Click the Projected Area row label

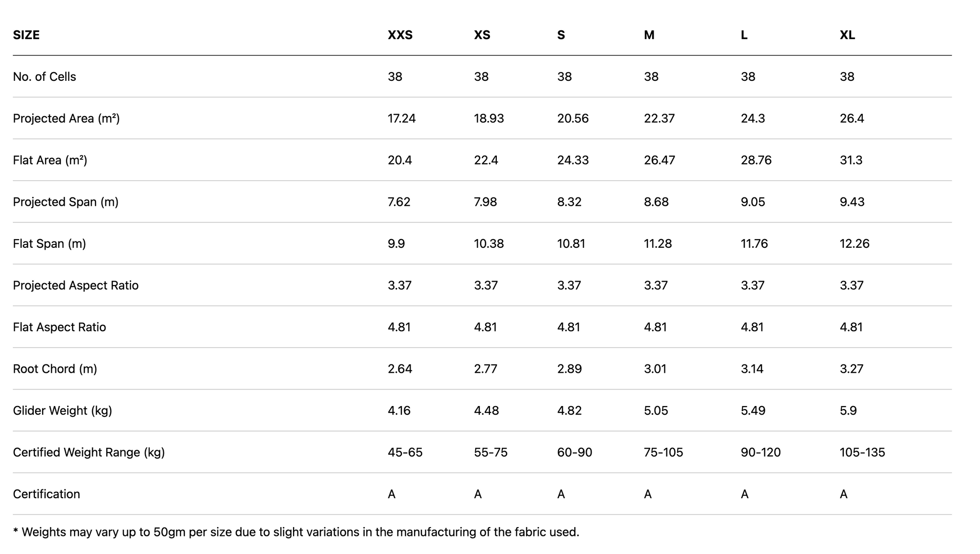click(x=66, y=118)
